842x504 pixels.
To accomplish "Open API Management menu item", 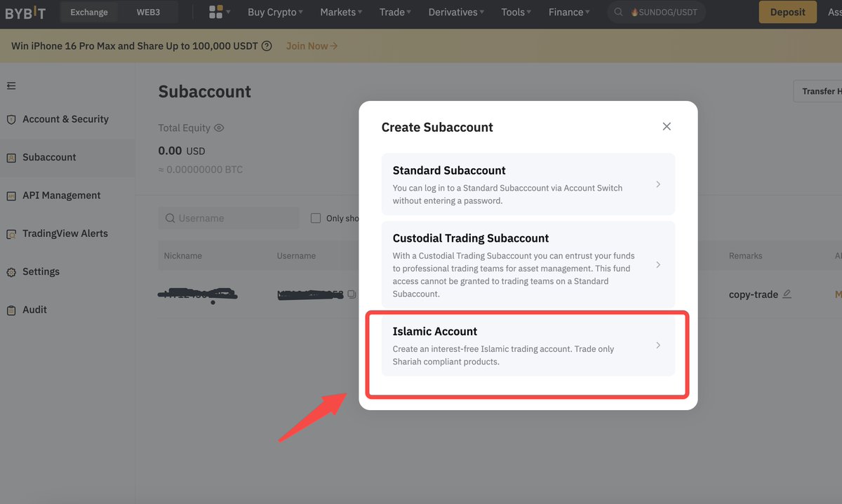I will [x=62, y=196].
